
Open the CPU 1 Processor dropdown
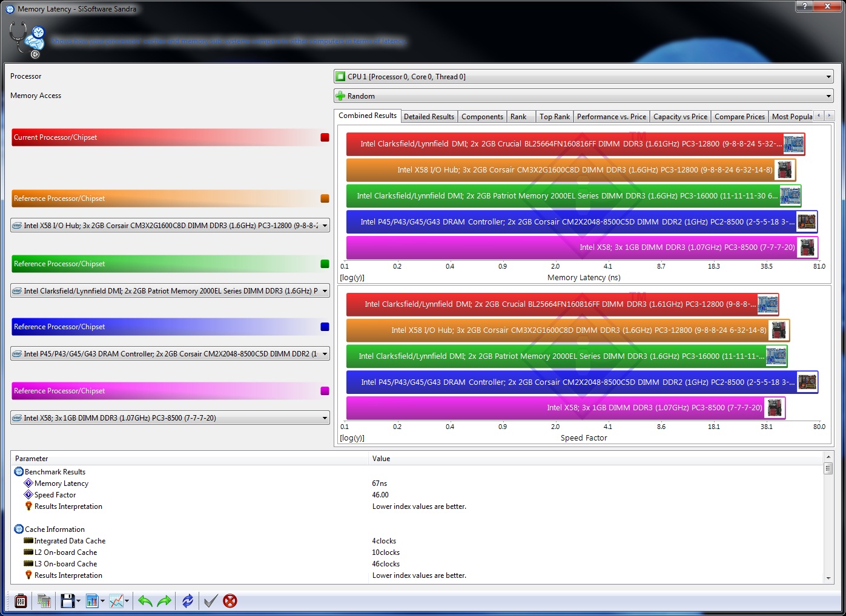pos(583,77)
